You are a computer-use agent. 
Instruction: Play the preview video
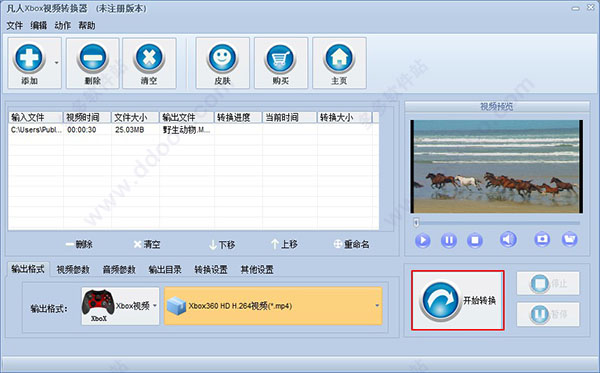point(422,241)
